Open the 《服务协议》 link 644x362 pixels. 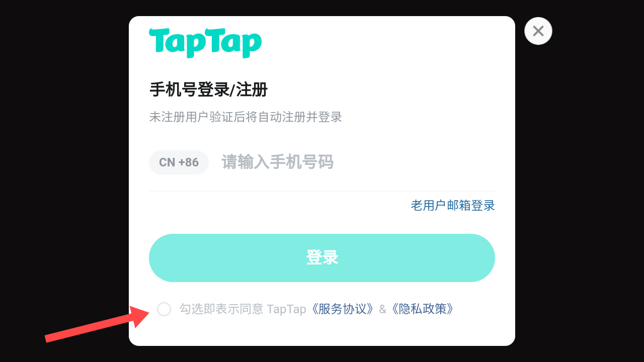[342, 309]
